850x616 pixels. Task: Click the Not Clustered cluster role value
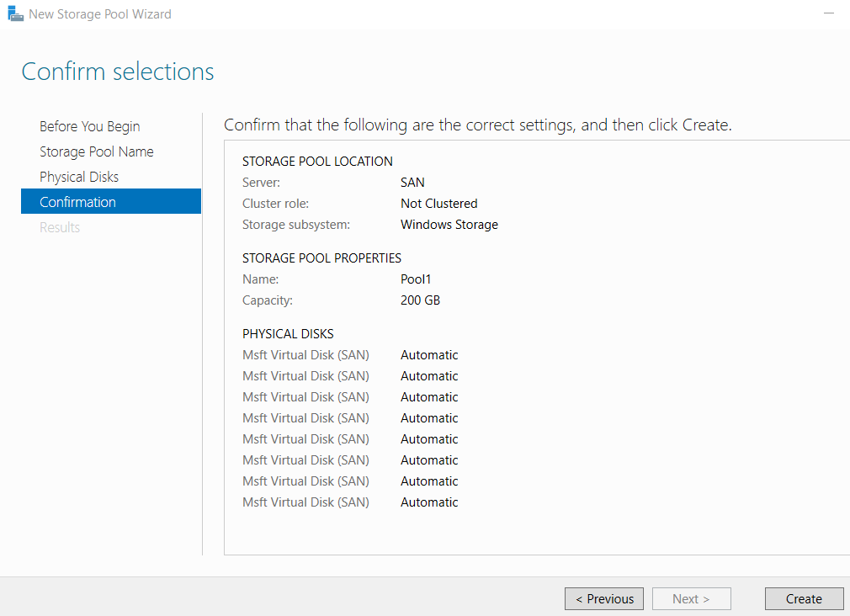click(x=439, y=204)
